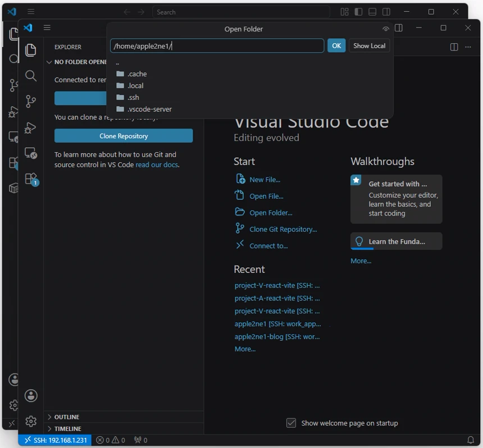Screen dimensions: 483x448
Task: Toggle secondary sidebar icon in front title bar
Action: tap(399, 28)
